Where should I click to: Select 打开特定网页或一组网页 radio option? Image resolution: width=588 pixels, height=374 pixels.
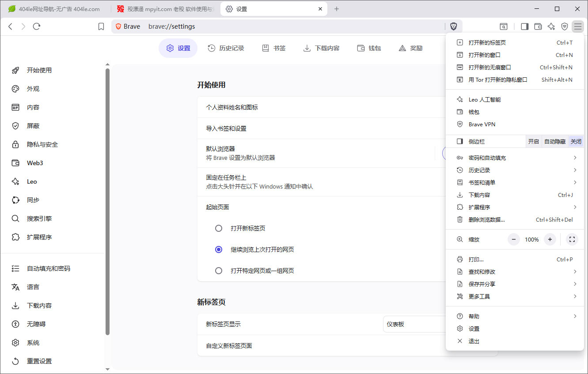tap(219, 271)
